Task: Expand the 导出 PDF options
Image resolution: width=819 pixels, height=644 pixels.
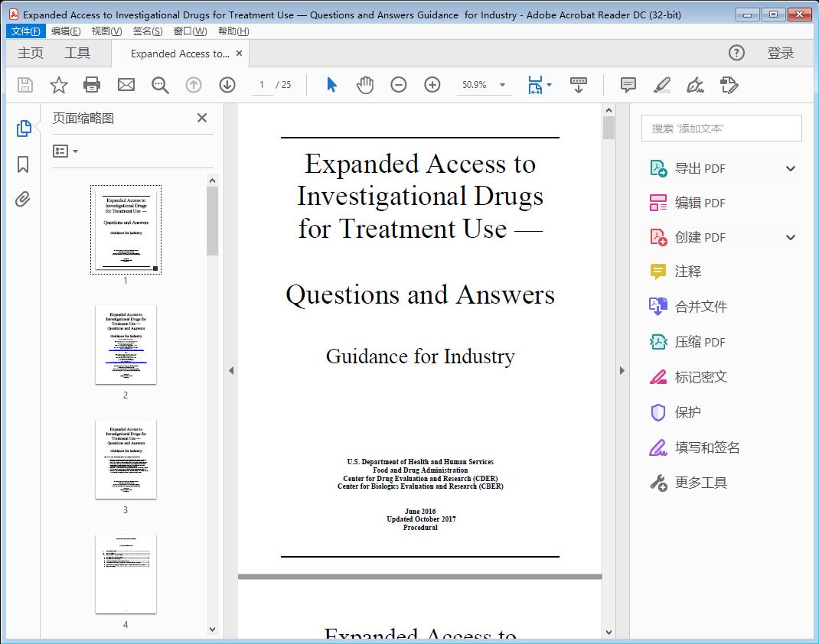Action: [x=790, y=168]
